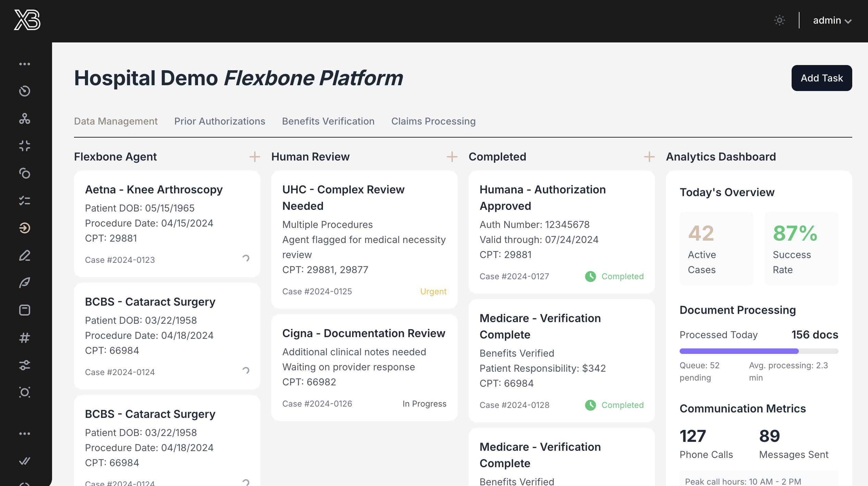Switch to the Prior Authorizations tab
The image size is (868, 486).
click(220, 121)
